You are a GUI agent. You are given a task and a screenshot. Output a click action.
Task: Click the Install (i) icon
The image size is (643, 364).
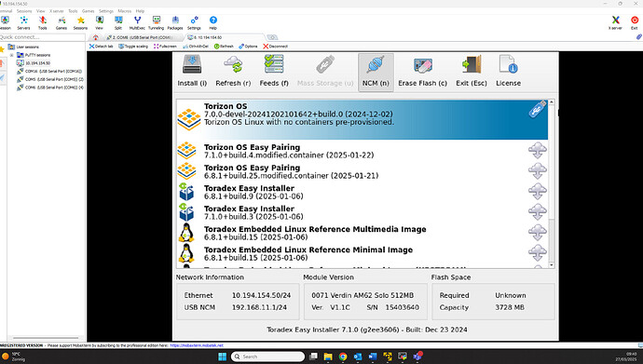(x=192, y=64)
